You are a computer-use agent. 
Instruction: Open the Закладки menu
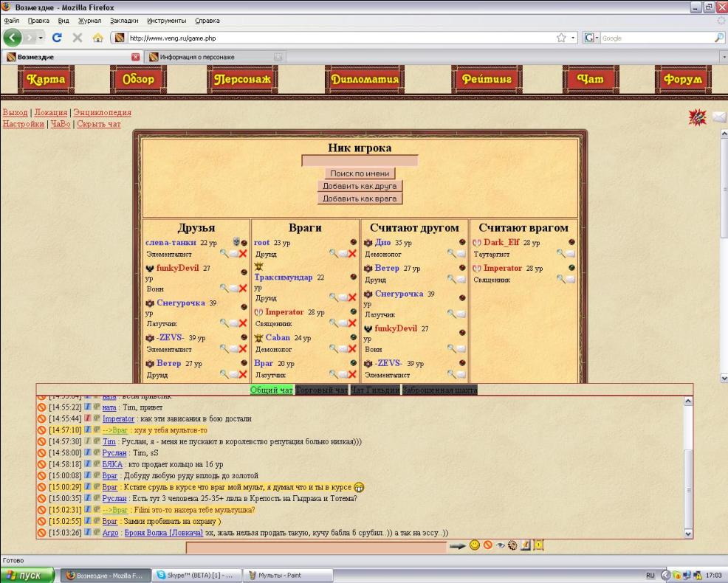[x=124, y=21]
